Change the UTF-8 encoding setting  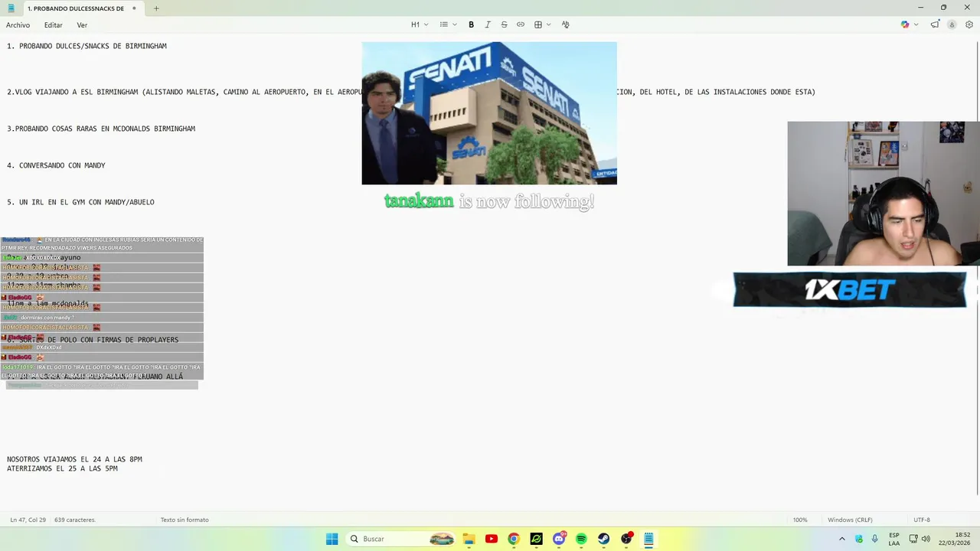click(x=922, y=520)
